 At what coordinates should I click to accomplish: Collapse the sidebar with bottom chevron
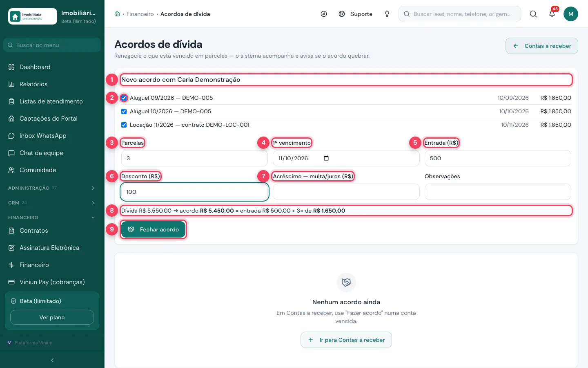point(52,360)
